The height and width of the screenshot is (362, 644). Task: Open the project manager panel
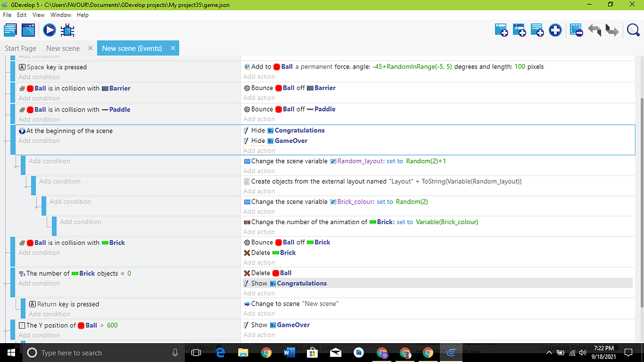[10, 30]
